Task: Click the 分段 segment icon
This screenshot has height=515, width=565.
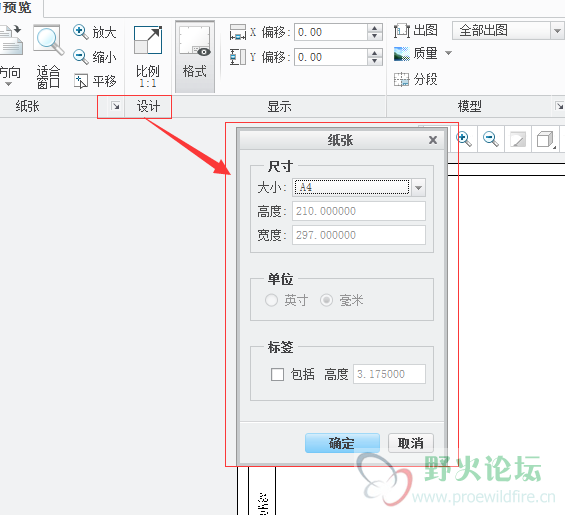Action: coord(401,79)
